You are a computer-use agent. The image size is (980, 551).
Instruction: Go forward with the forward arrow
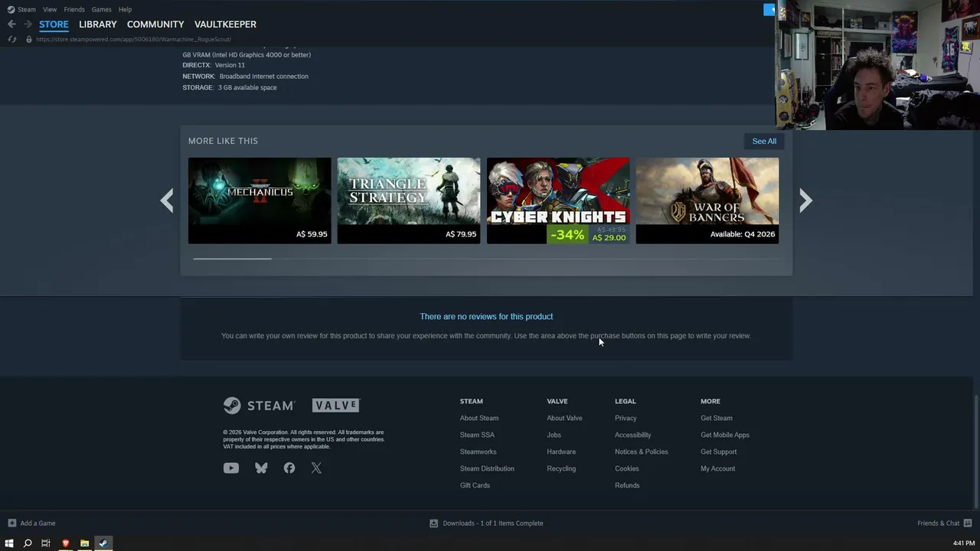tap(28, 24)
